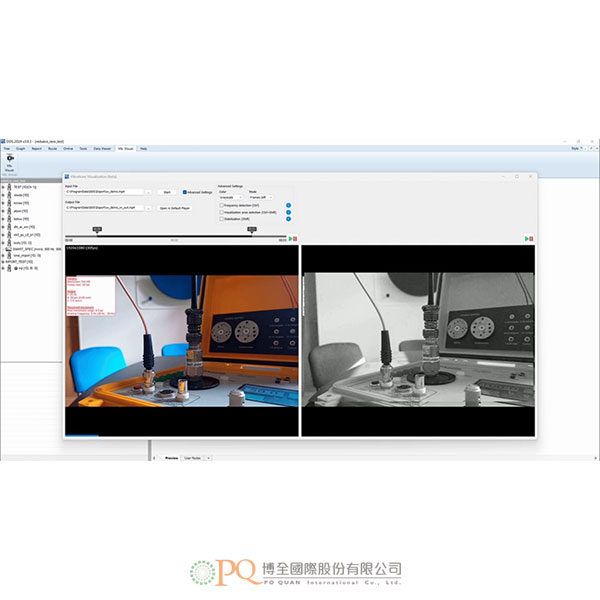600x600 pixels.
Task: Click the Vib. Visual camera icon in ribbon
Action: (x=10, y=159)
